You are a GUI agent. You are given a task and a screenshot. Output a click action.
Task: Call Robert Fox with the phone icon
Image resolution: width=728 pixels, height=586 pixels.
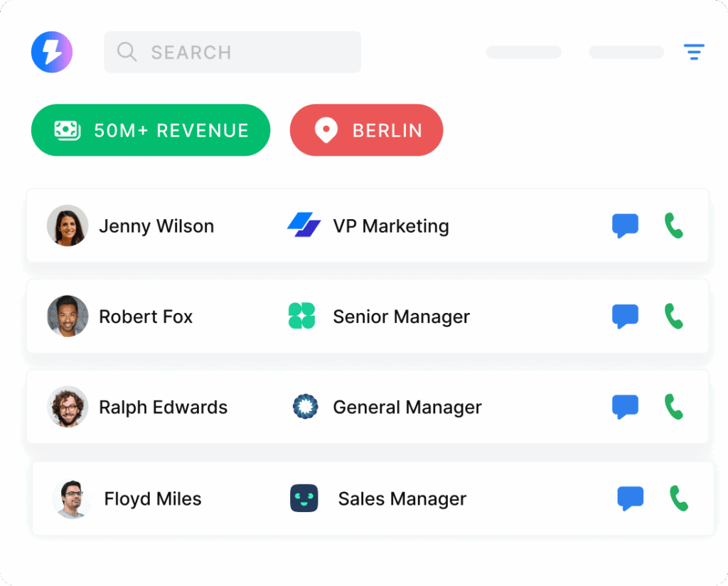tap(673, 316)
